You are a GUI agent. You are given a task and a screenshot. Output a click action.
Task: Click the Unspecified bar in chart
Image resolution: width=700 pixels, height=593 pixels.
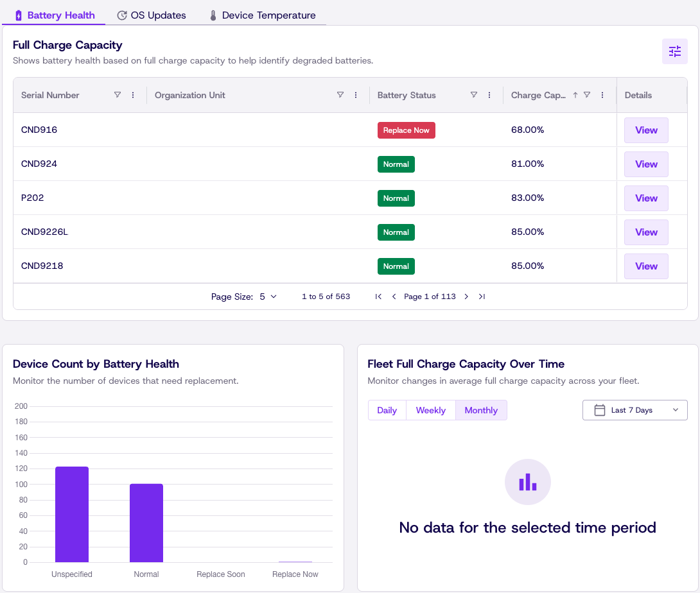click(72, 515)
